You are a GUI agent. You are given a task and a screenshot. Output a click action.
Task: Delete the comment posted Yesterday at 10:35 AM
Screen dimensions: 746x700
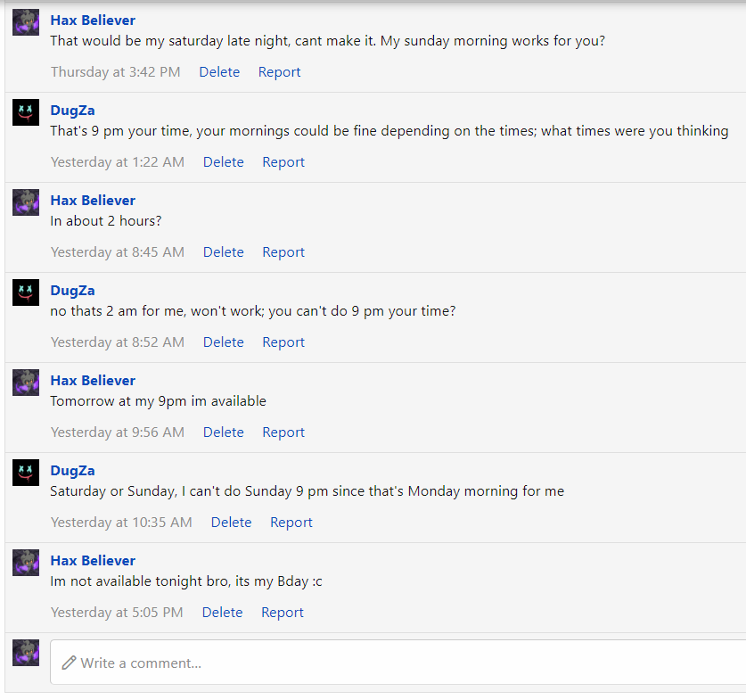point(231,522)
